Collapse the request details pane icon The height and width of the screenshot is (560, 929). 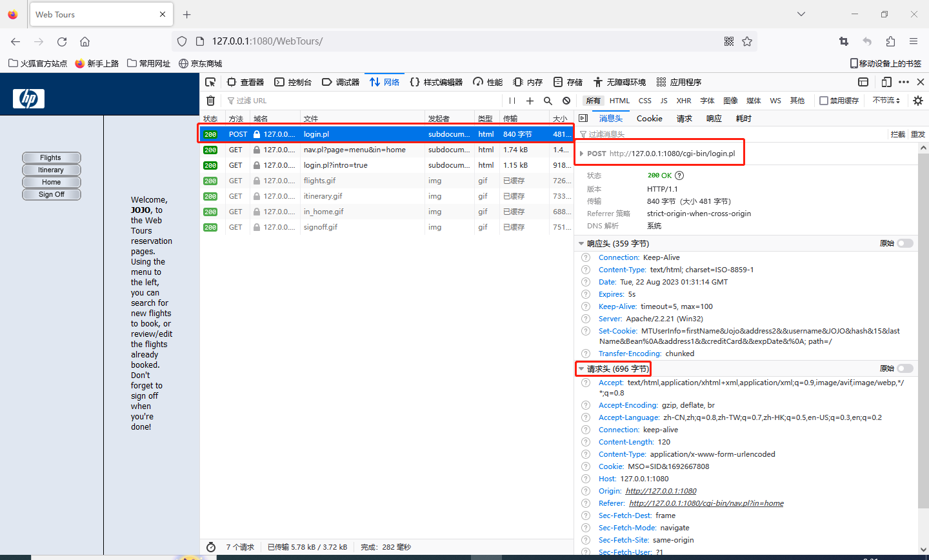[x=583, y=118]
